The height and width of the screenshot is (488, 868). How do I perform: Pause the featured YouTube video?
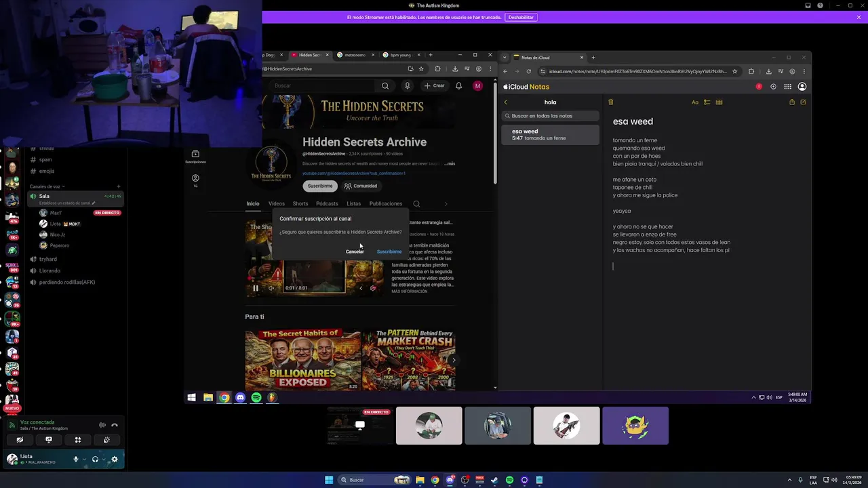coord(256,288)
